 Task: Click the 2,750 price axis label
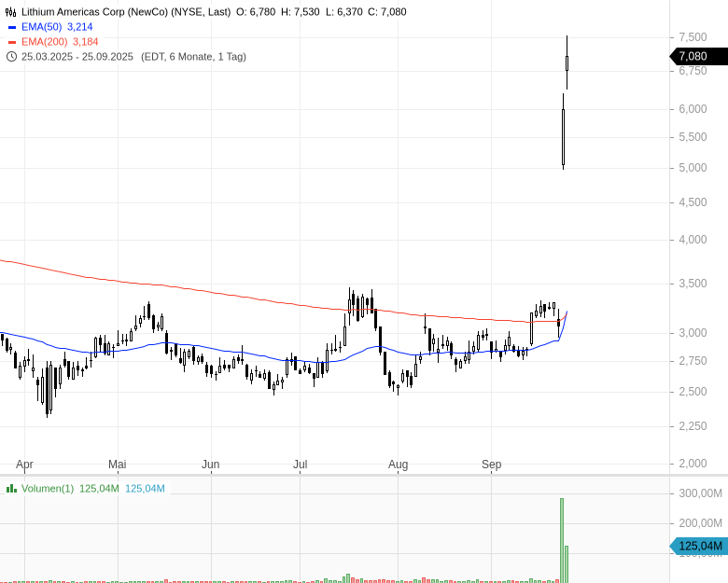tap(693, 361)
